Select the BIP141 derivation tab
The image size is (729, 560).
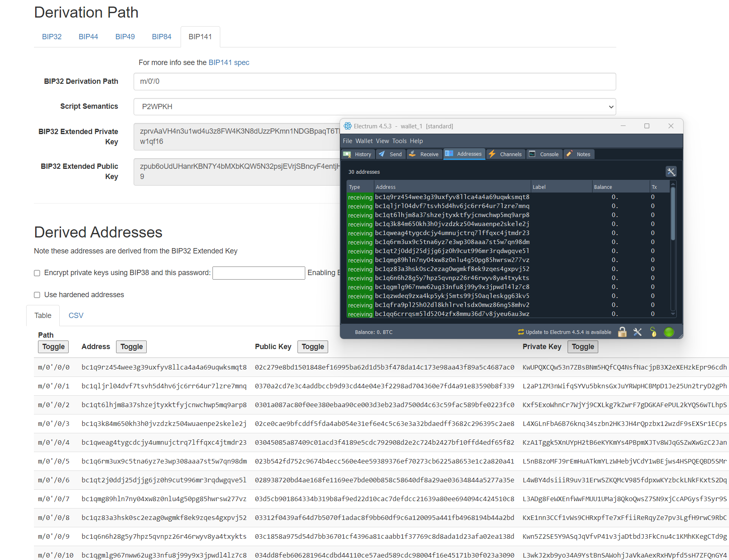[x=200, y=37]
